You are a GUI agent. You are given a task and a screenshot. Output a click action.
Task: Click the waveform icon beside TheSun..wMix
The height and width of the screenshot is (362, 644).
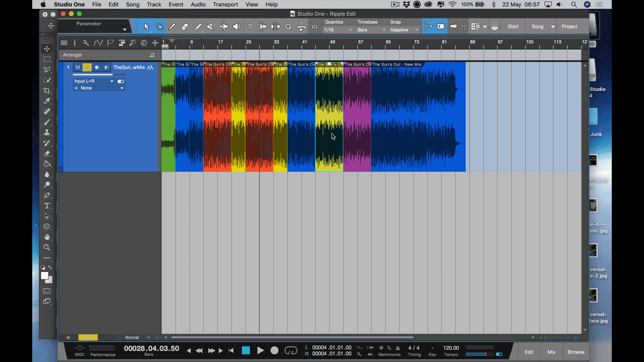point(150,67)
